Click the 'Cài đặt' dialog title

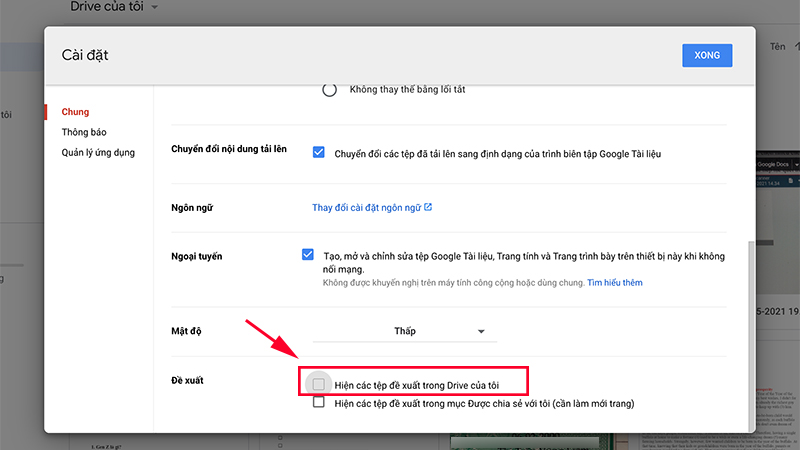[x=85, y=55]
